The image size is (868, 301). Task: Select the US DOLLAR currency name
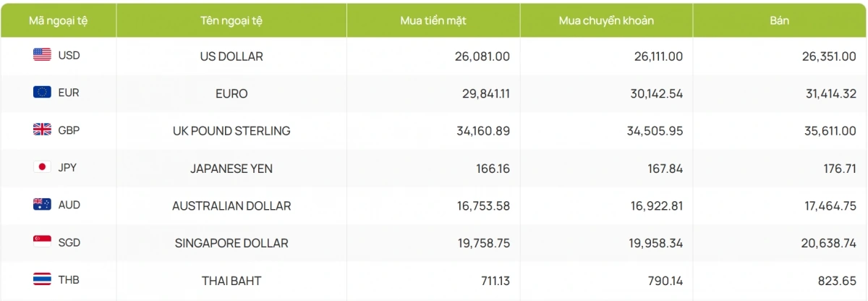pyautogui.click(x=231, y=56)
